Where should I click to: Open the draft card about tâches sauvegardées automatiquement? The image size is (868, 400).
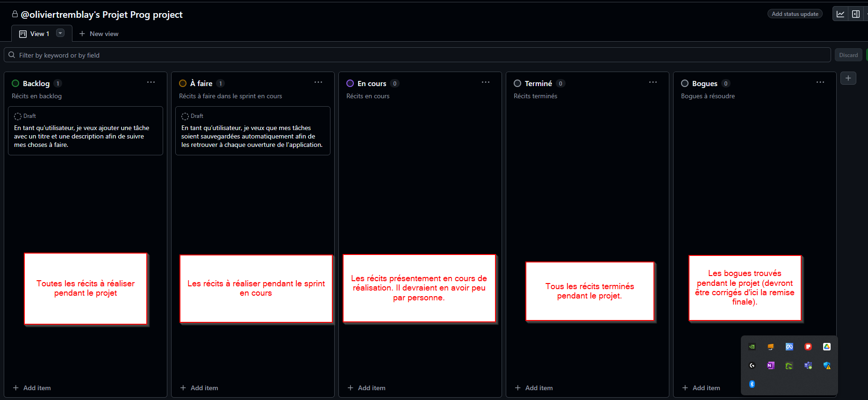coord(253,131)
